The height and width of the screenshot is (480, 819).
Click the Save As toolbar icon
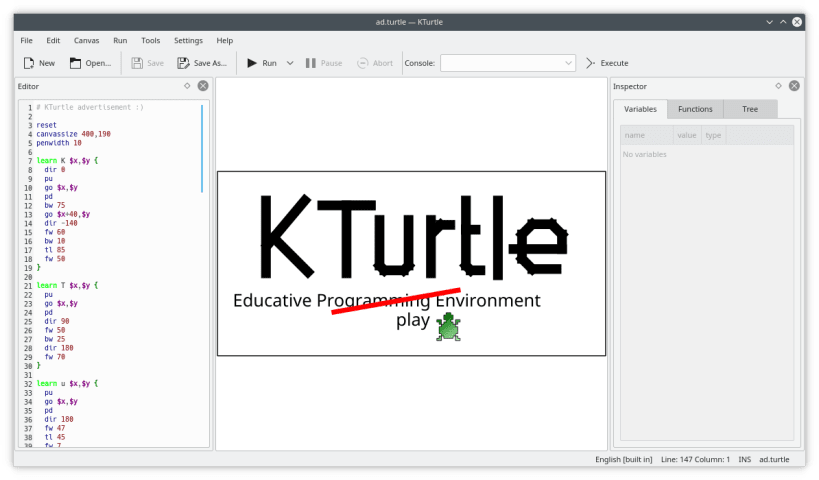click(183, 63)
